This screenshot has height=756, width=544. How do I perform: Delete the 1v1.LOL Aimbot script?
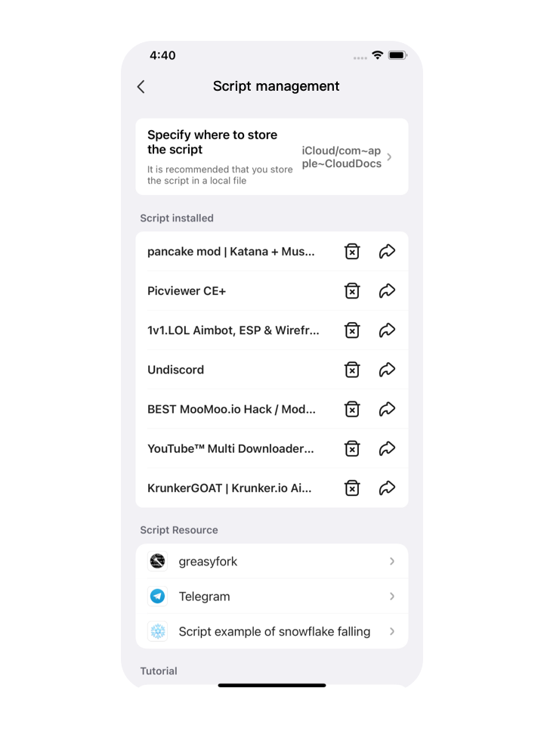[x=352, y=330]
